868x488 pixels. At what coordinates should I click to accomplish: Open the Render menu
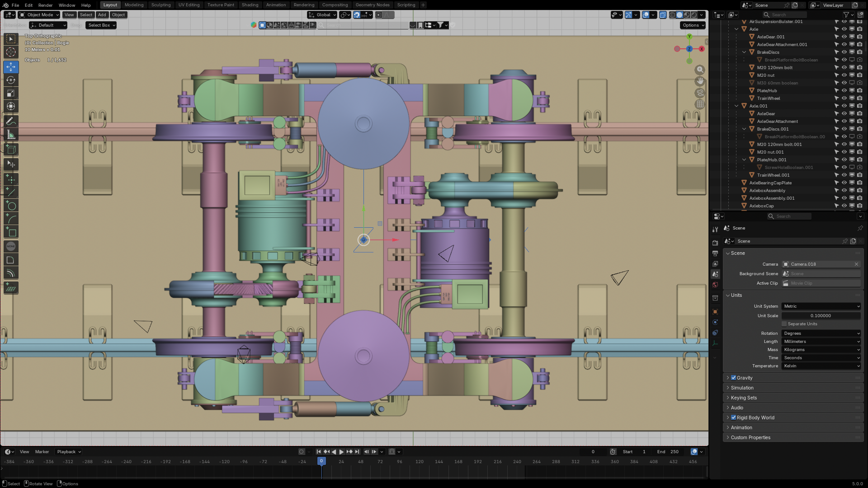[x=45, y=5]
